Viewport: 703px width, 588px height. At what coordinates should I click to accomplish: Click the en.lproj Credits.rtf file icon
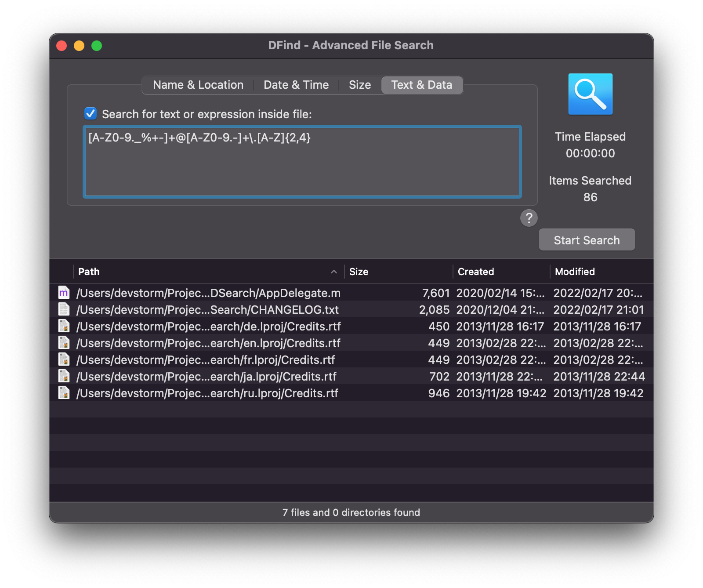click(64, 343)
